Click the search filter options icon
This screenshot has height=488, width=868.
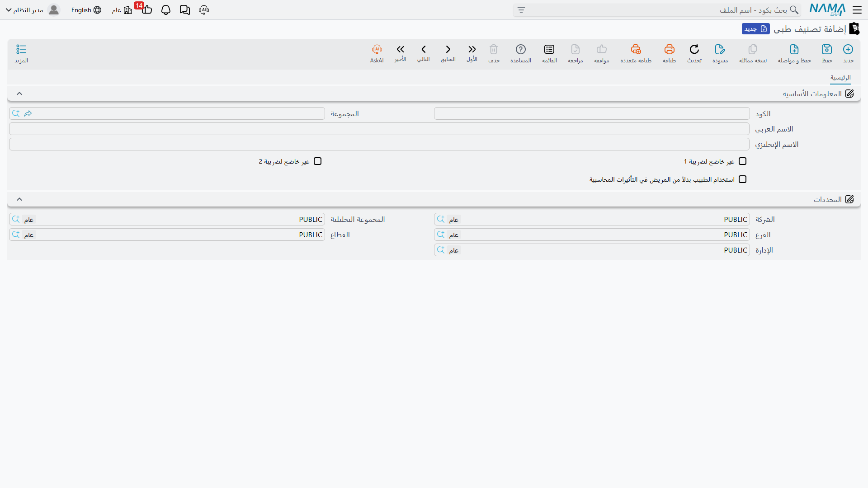[x=521, y=10]
